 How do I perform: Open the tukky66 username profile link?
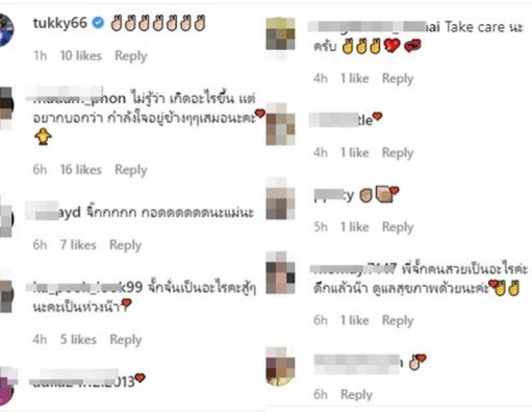pos(60,23)
